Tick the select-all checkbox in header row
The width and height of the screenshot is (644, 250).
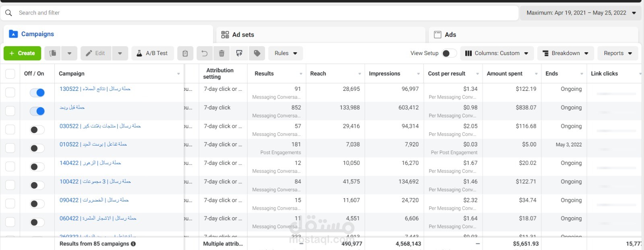click(10, 74)
